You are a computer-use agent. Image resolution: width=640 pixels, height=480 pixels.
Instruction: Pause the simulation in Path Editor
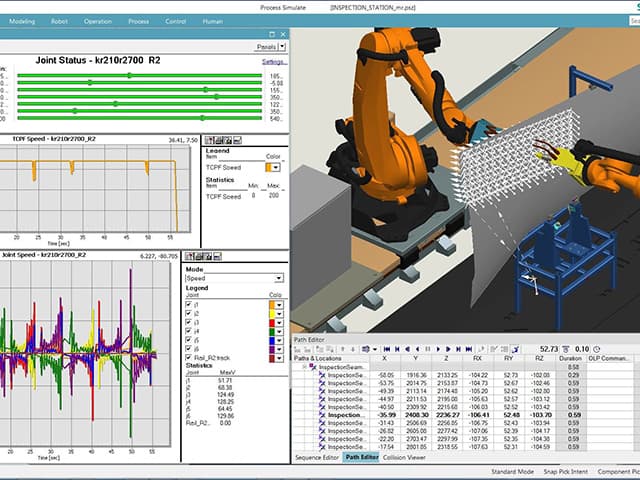pyautogui.click(x=427, y=349)
